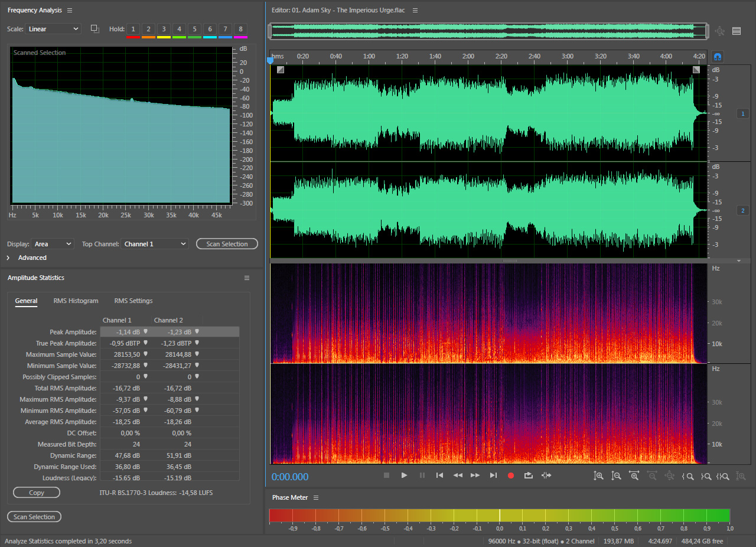Enable Hold 7 blue snapshot

tap(225, 29)
